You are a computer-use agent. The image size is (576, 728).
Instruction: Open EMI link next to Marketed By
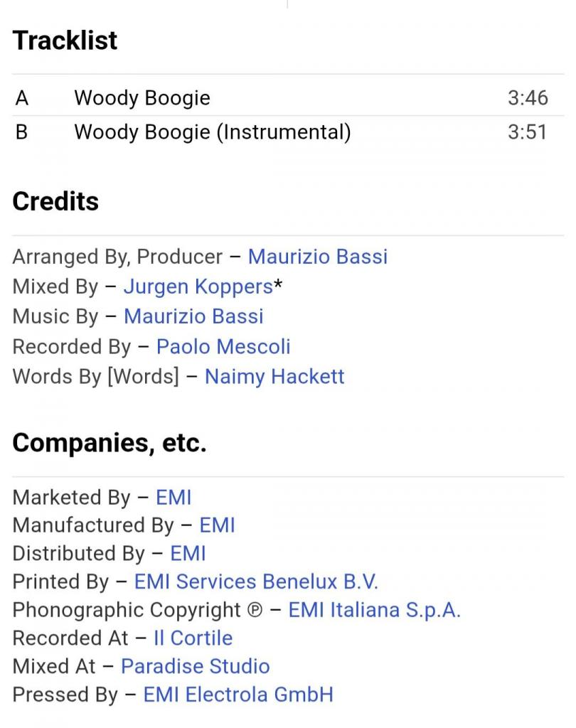(x=174, y=497)
